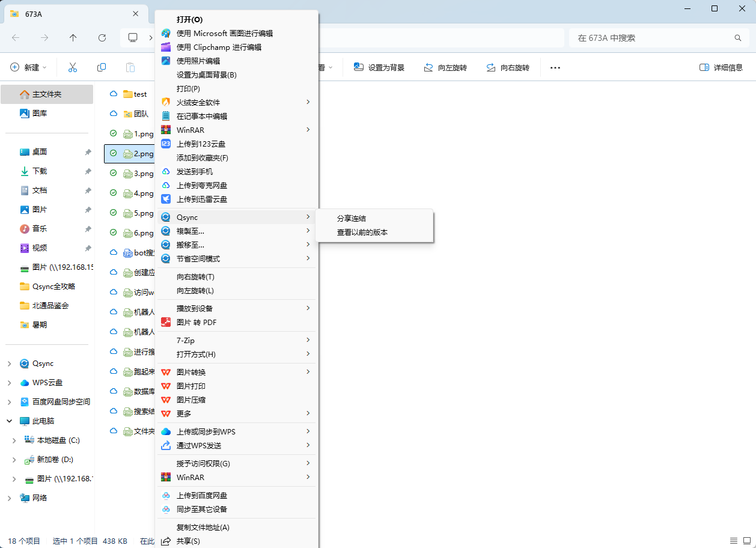Click the WinRAR icon below Notepad entry
The width and height of the screenshot is (756, 548).
(166, 130)
